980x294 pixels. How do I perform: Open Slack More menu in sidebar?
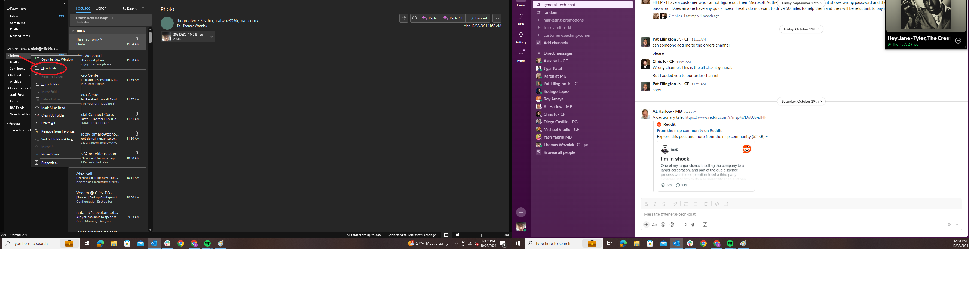tap(521, 56)
